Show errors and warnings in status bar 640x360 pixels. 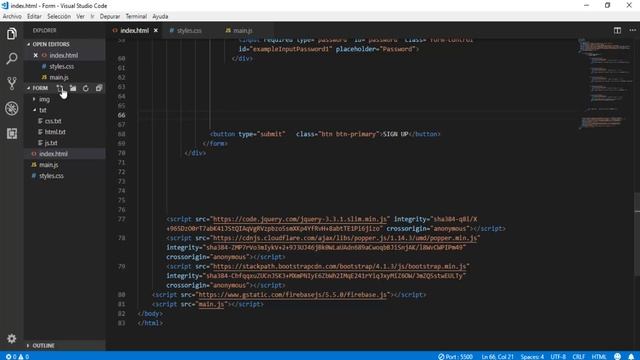(17, 356)
